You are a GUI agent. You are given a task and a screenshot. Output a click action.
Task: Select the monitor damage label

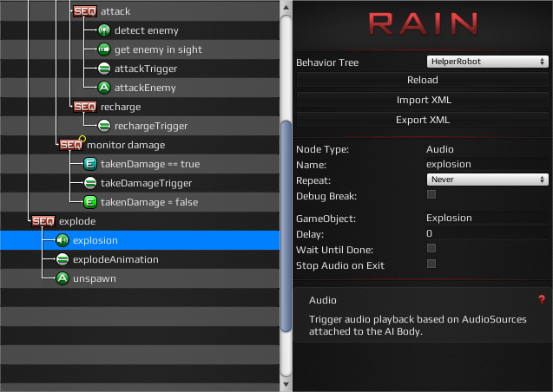point(126,145)
